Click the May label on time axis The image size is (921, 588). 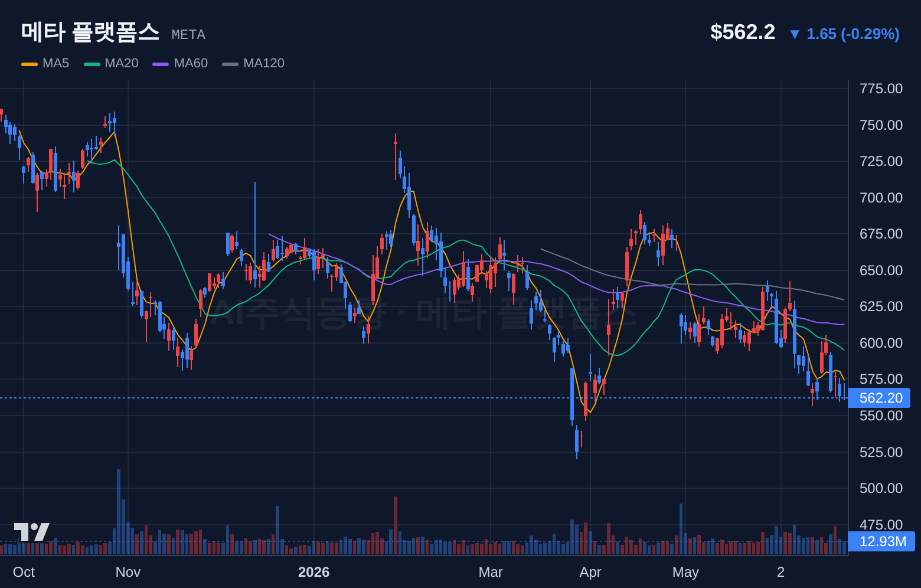685,572
